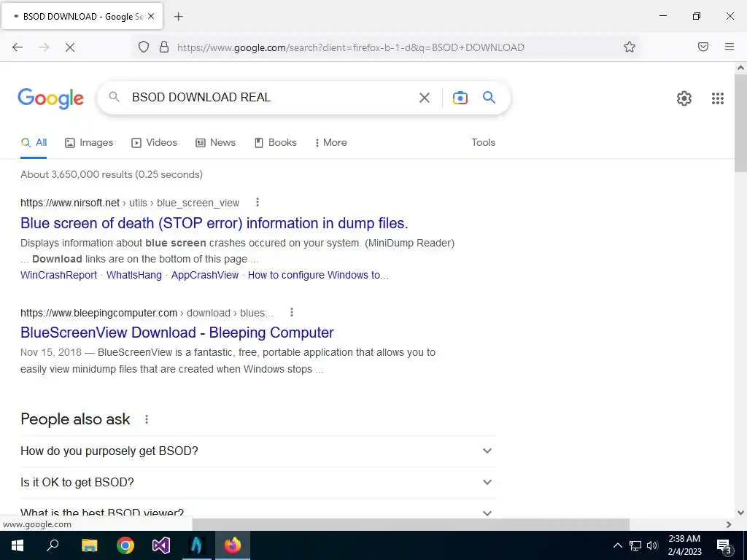Screen dimensions: 747x560
Task: Open the volume speaker tray icon
Action: click(x=652, y=545)
